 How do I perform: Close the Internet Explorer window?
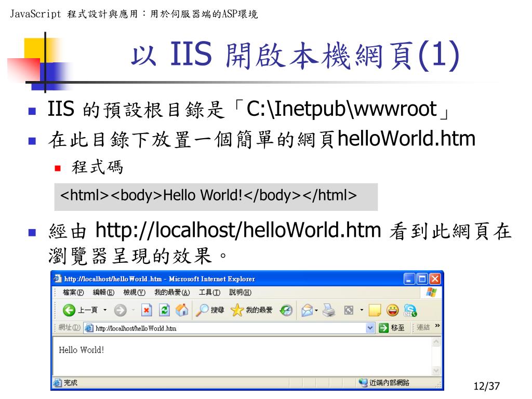[435, 279]
